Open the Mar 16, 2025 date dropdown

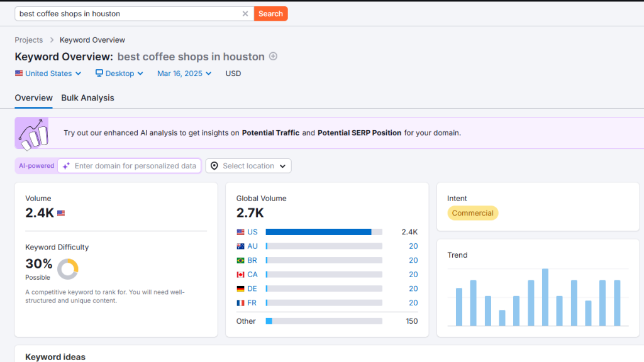(x=186, y=74)
